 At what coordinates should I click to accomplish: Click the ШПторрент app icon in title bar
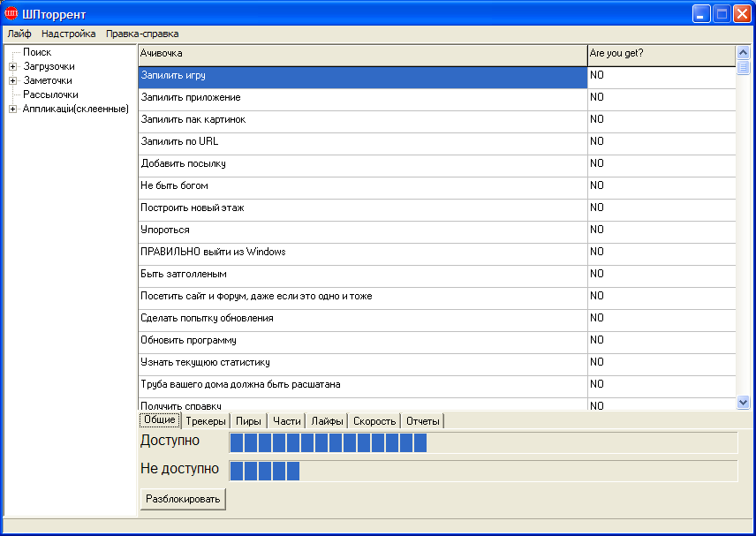point(11,13)
